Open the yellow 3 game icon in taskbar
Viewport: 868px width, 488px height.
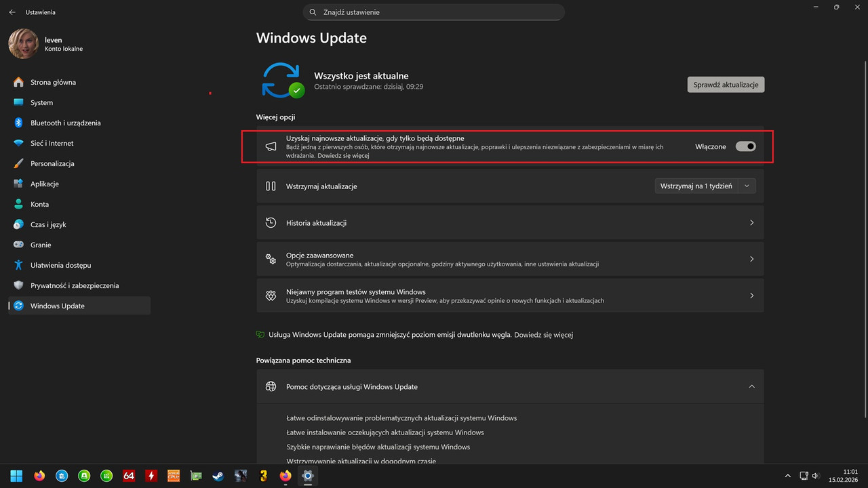(x=263, y=476)
